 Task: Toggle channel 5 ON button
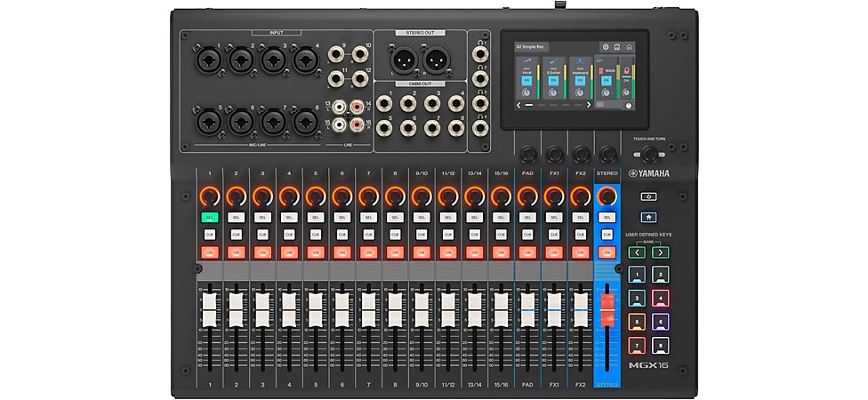coord(316,252)
